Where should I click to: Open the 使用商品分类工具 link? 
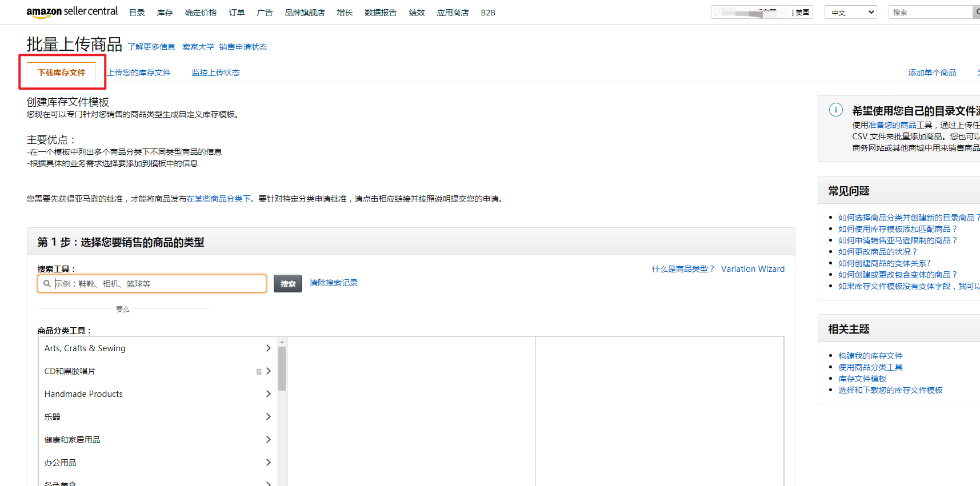point(870,367)
